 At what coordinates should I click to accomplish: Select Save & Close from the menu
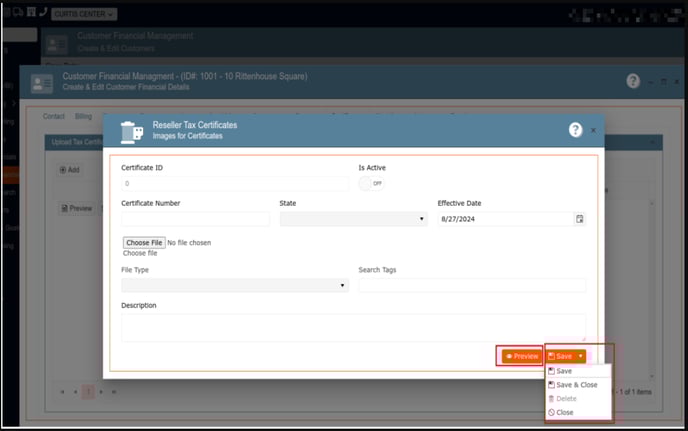pyautogui.click(x=576, y=384)
